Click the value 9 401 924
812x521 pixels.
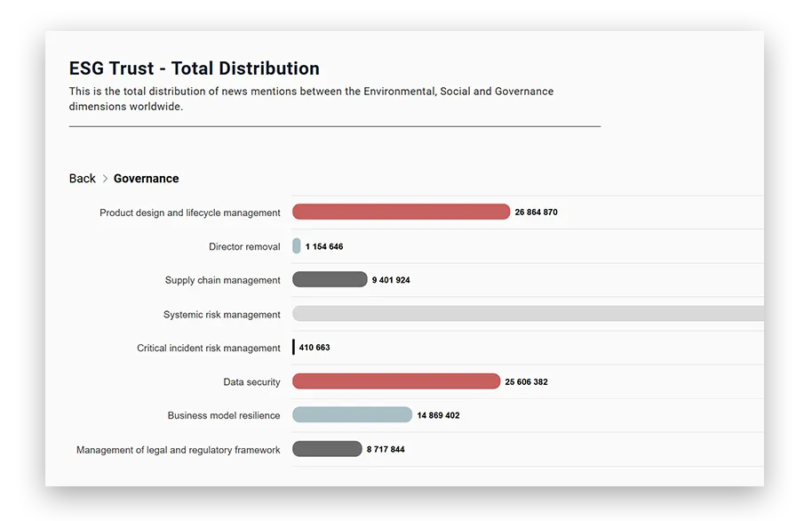(x=391, y=280)
